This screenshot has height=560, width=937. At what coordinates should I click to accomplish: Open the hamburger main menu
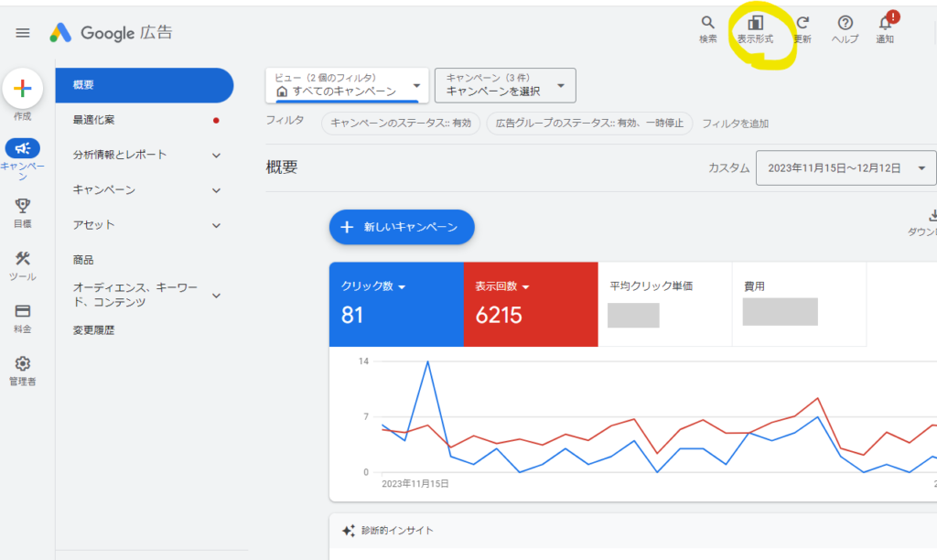click(x=23, y=33)
